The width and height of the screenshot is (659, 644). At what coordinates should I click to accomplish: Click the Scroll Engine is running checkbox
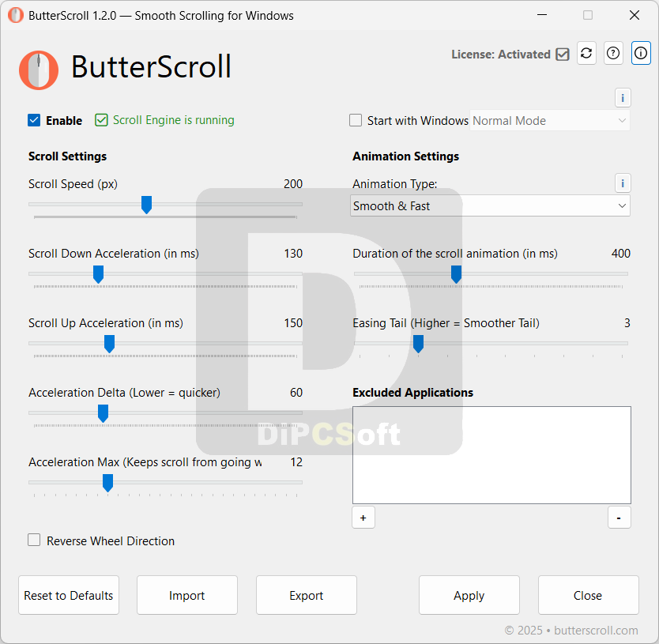pyautogui.click(x=101, y=120)
